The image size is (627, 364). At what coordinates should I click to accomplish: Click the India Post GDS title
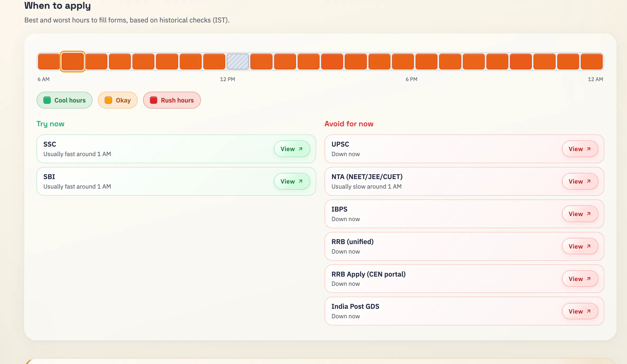pyautogui.click(x=355, y=306)
